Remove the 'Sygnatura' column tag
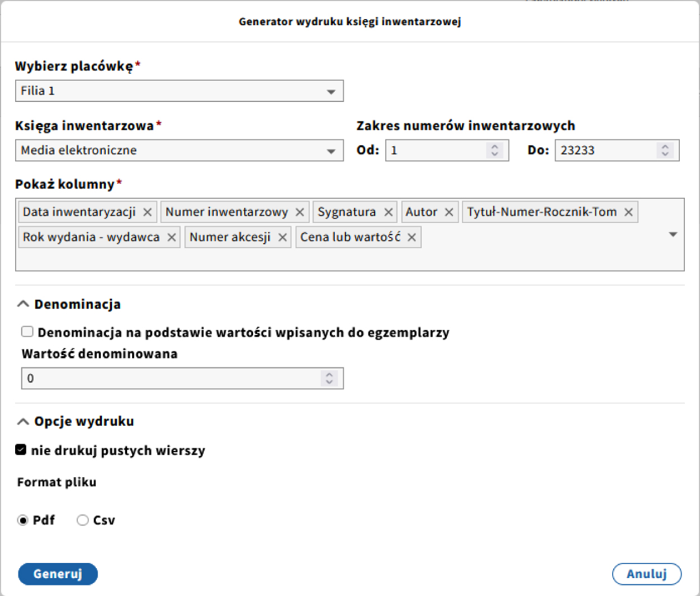Image resolution: width=700 pixels, height=596 pixels. [388, 212]
